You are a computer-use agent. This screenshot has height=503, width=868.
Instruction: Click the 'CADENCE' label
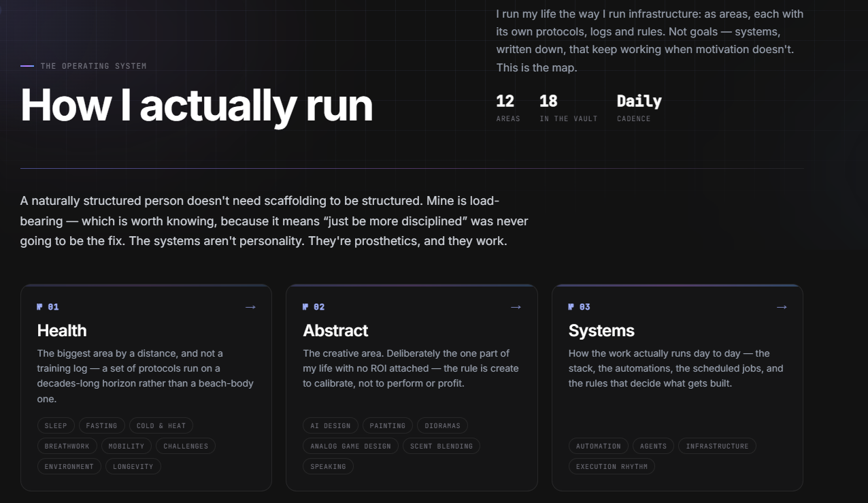coord(634,118)
